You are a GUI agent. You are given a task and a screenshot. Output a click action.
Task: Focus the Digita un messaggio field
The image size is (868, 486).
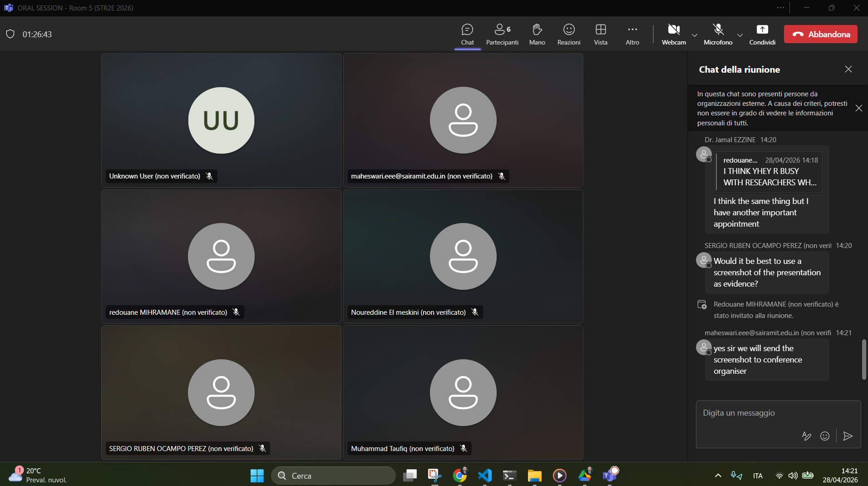[778, 413]
